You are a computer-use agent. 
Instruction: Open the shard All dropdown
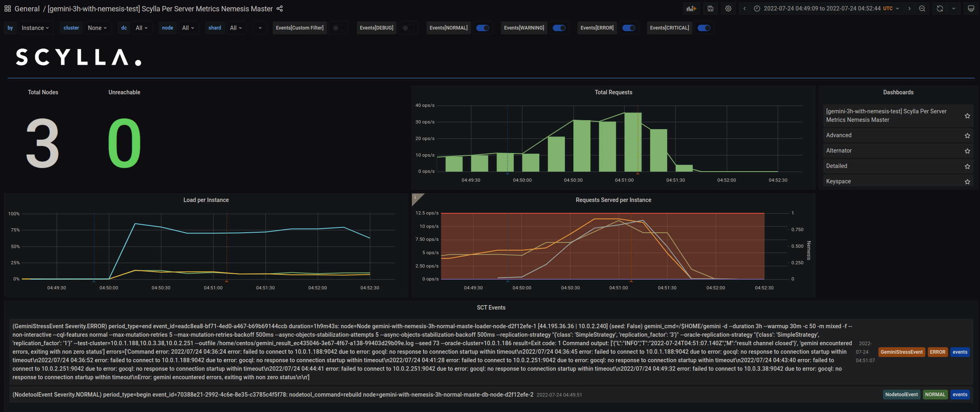236,28
